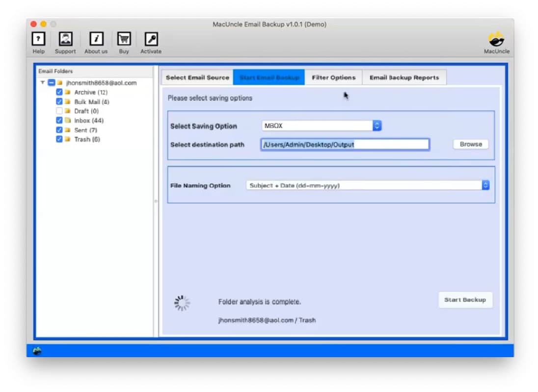This screenshot has height=392, width=538.
Task: Click the Buy shopping cart icon
Action: (x=124, y=38)
